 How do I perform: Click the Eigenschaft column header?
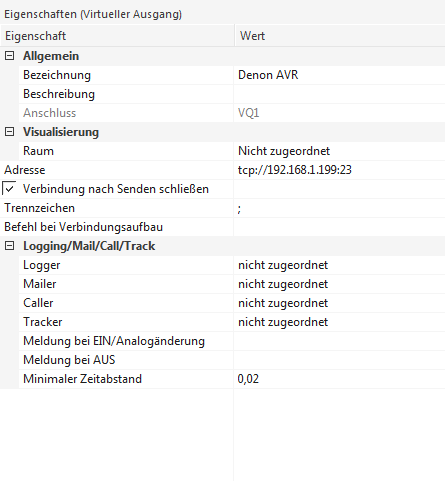(117, 36)
